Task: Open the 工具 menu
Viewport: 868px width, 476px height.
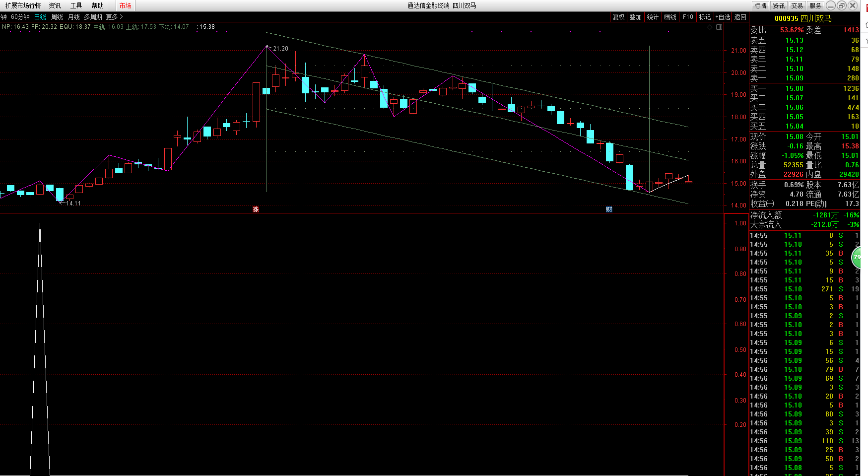Action: tap(76, 5)
